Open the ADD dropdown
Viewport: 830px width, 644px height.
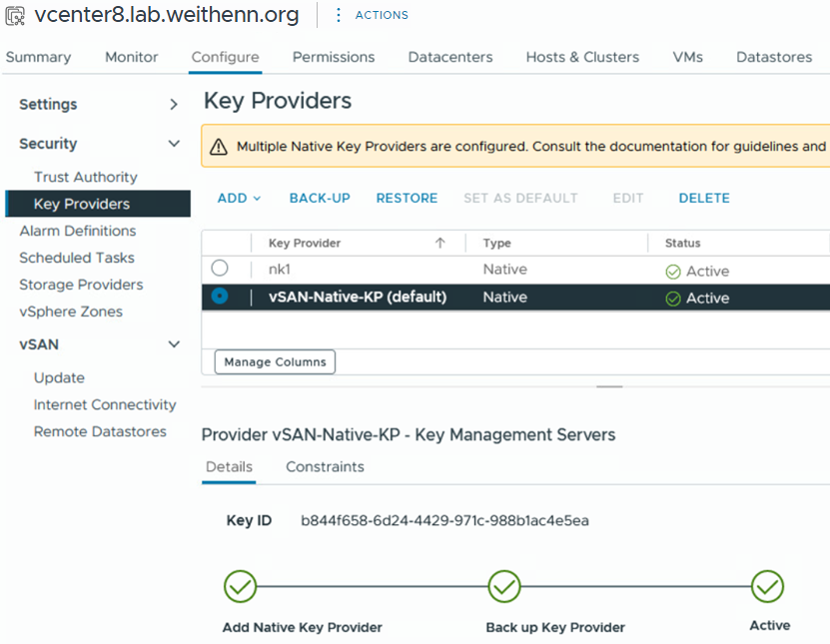click(239, 198)
